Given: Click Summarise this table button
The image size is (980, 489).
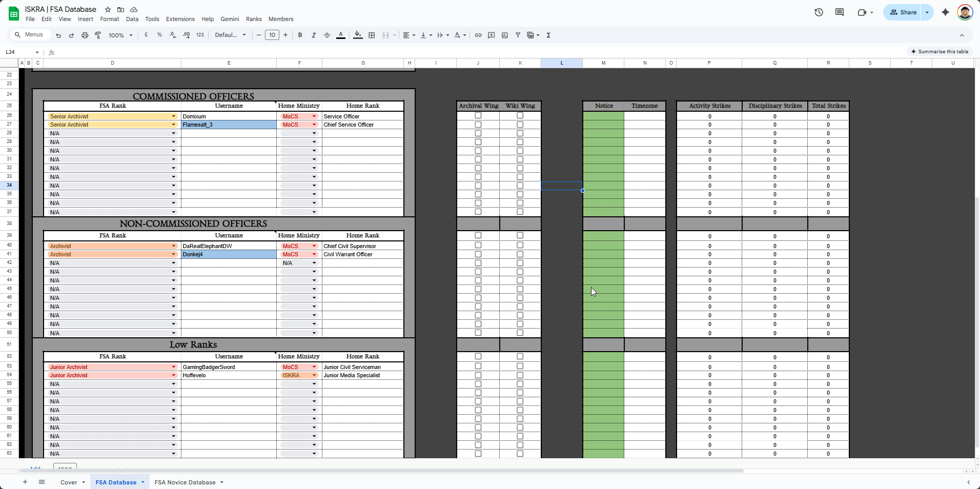Looking at the screenshot, I should [x=940, y=52].
